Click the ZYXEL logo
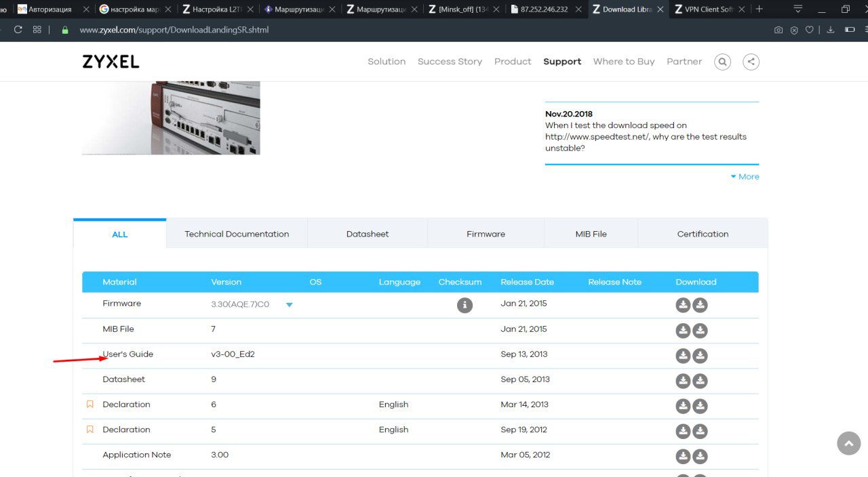The height and width of the screenshot is (477, 868). [111, 62]
